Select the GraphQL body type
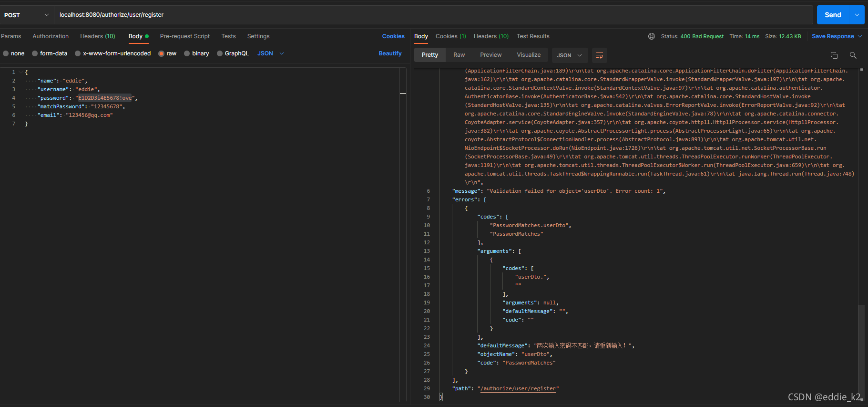Image resolution: width=868 pixels, height=407 pixels. 233,53
